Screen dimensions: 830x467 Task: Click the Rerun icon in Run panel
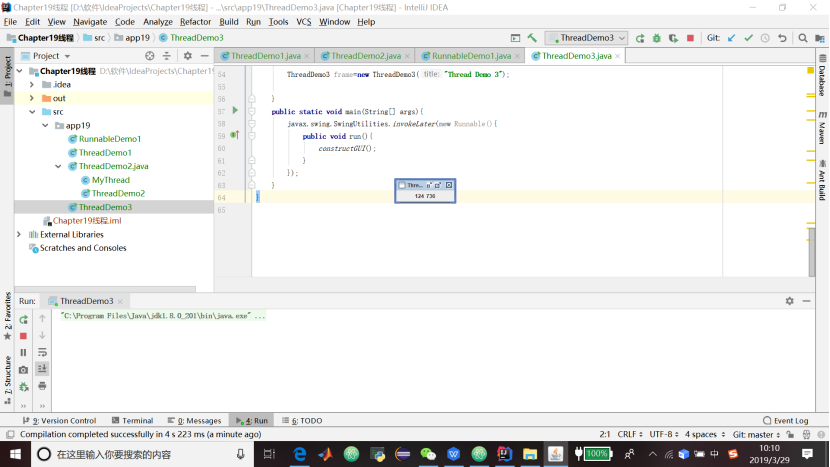point(24,319)
